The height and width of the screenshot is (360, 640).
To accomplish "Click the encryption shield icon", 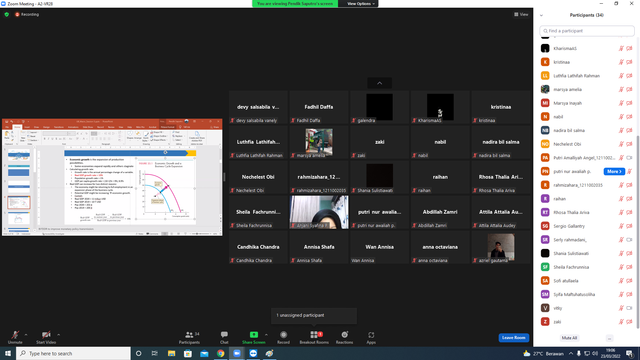I will coord(7,14).
